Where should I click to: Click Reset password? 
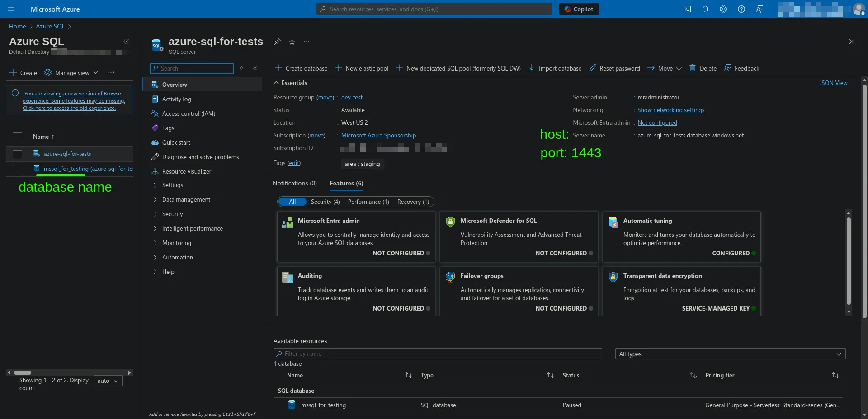[614, 68]
